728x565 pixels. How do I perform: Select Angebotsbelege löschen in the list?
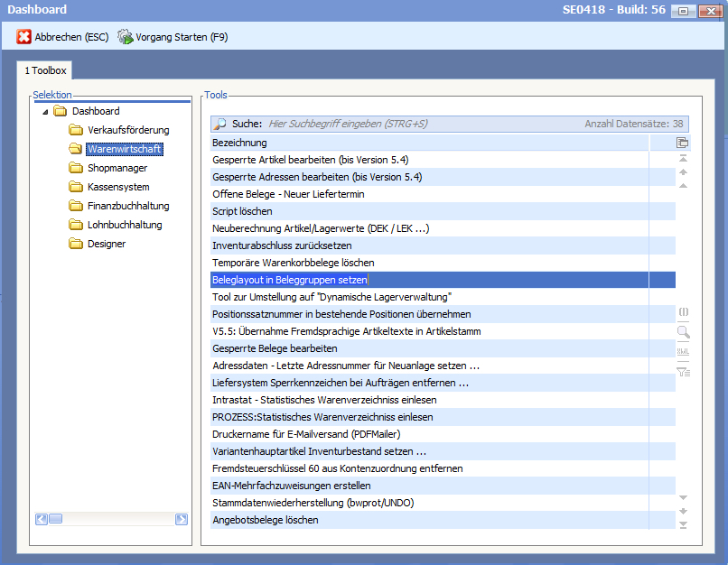[x=265, y=520]
